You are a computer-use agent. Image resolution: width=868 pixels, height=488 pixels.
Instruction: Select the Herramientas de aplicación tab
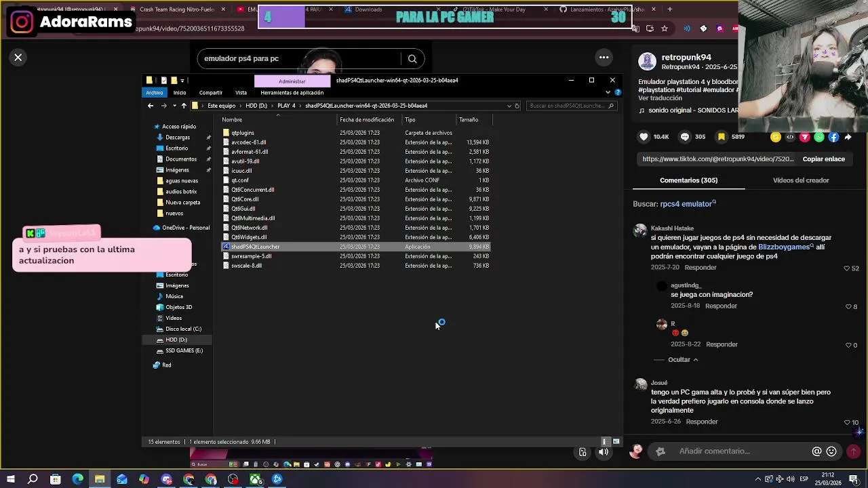click(x=292, y=92)
